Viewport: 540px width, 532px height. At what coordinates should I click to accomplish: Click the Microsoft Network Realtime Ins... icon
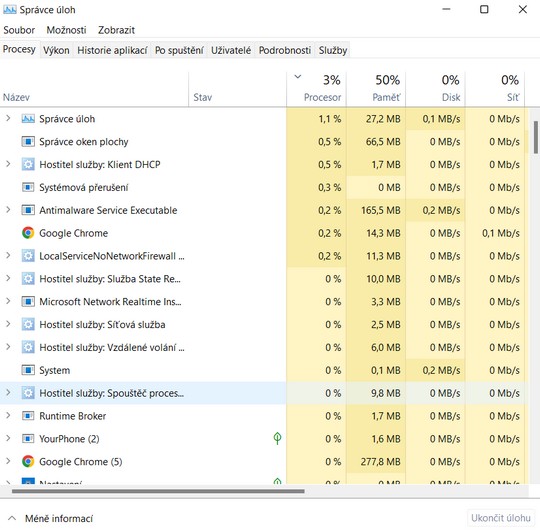(28, 302)
